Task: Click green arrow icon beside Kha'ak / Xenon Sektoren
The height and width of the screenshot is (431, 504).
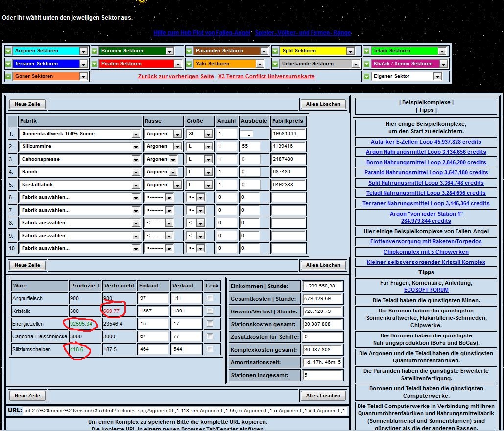Action: pos(366,64)
